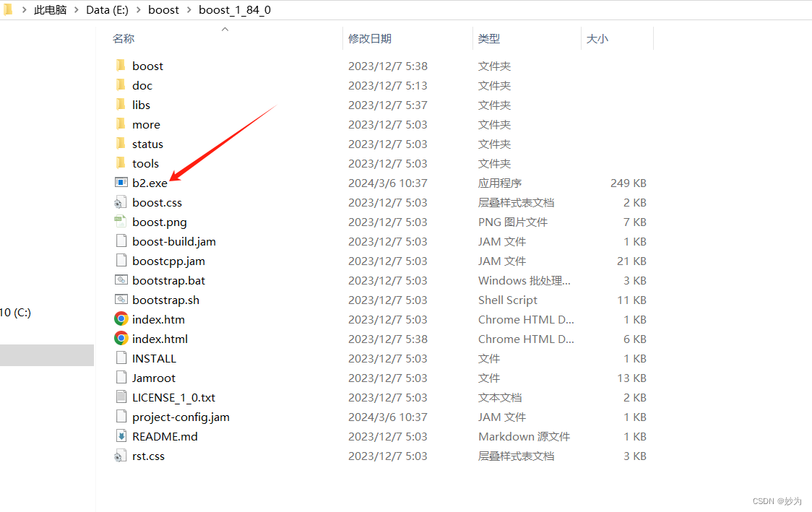Click the 21 KB size value
The image size is (812, 512).
coord(632,261)
